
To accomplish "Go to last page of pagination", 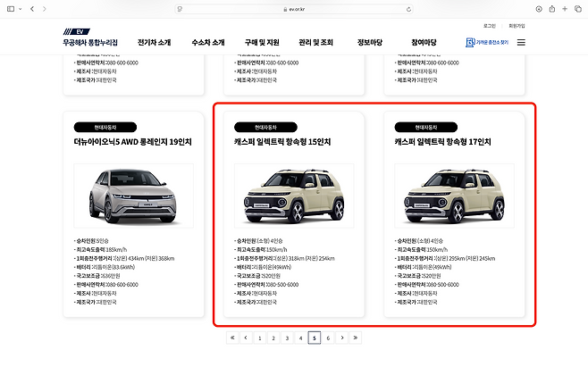I will tap(355, 338).
